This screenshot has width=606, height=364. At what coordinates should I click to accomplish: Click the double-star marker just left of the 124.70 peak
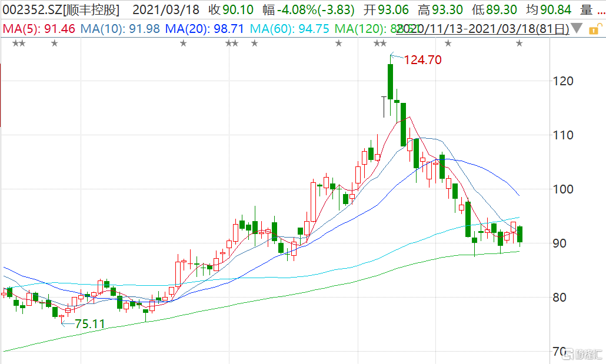[x=380, y=44]
